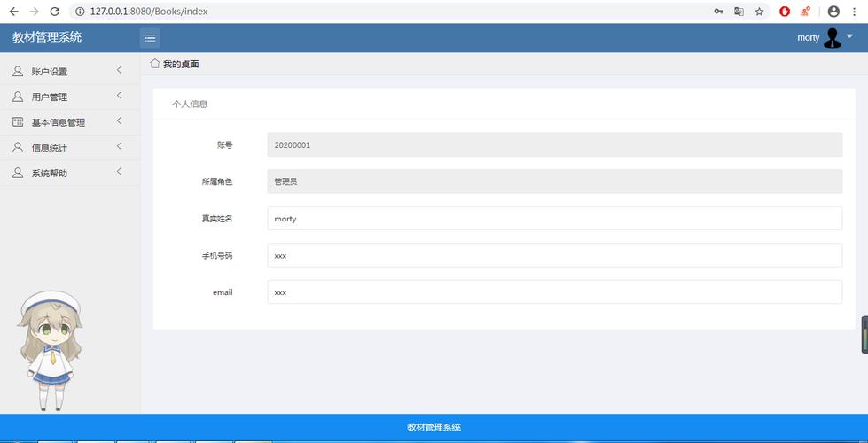
Task: Toggle the hamburger sidebar menu button
Action: (x=150, y=37)
